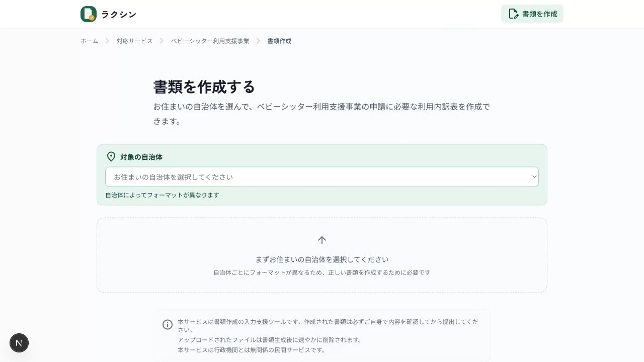Screen dimensions: 644x362
Task: Click the upward arrow icon in dashed box
Action: click(322, 240)
